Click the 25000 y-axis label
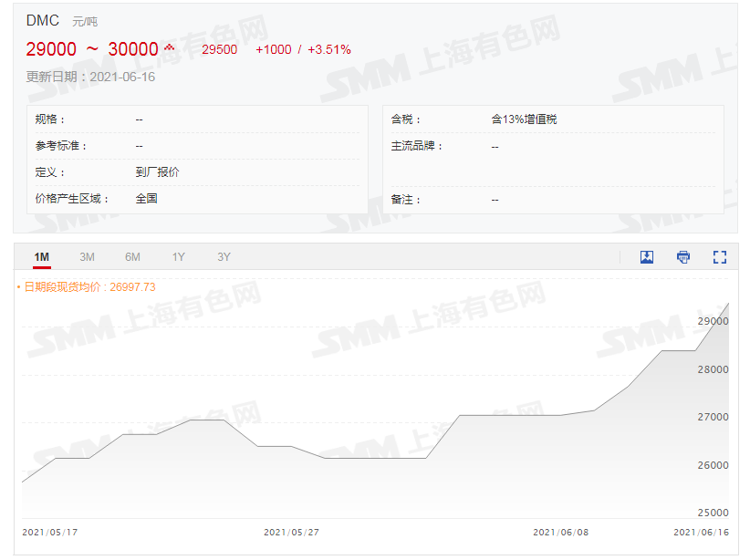Screen dimensions: 750x560 point(713,513)
